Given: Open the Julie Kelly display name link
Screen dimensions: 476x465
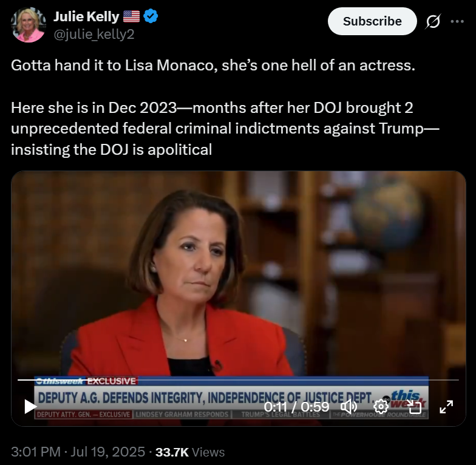Looking at the screenshot, I should (x=86, y=16).
